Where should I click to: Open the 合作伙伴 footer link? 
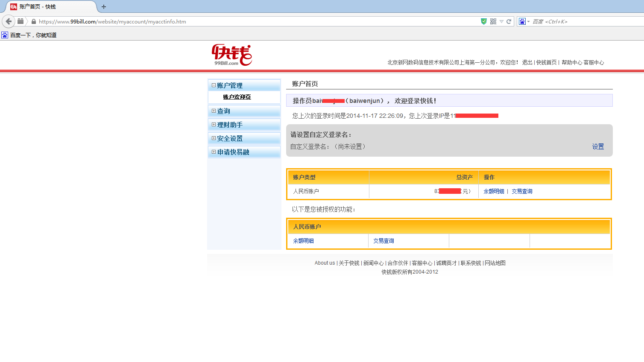398,263
